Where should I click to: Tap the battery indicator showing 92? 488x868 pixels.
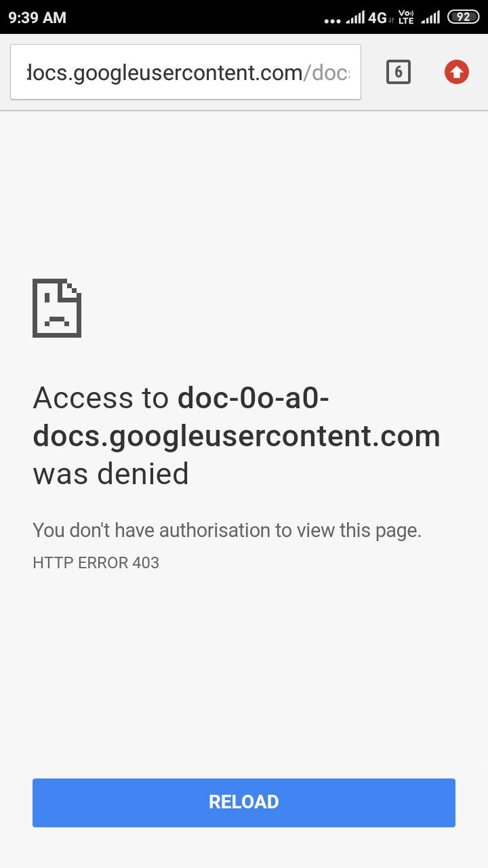pos(464,17)
